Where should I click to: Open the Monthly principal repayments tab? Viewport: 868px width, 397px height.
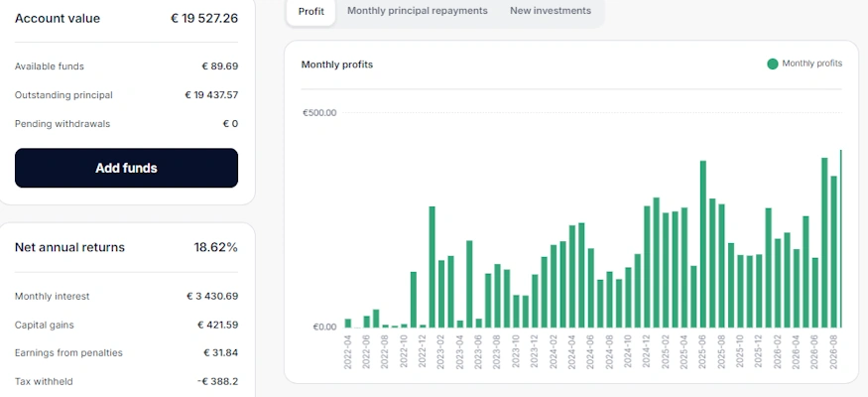[418, 11]
